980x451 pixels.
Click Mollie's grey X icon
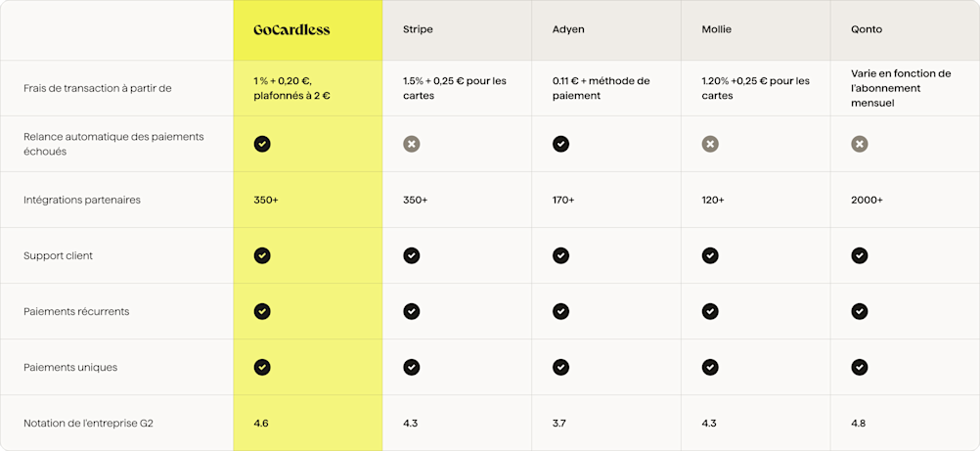point(710,144)
